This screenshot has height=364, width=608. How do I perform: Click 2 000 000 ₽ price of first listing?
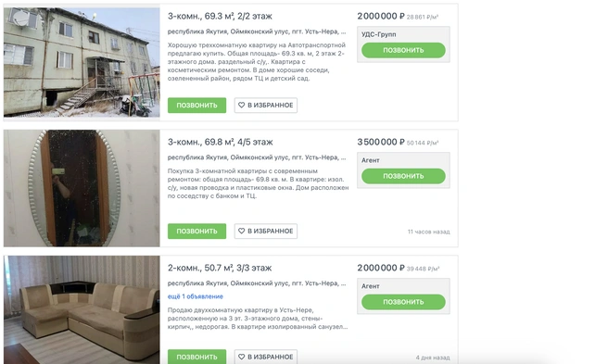pyautogui.click(x=381, y=17)
